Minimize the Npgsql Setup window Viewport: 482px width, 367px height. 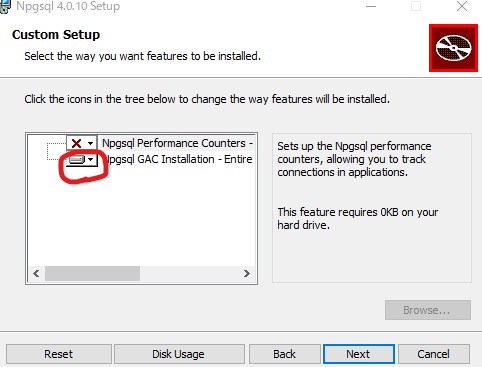click(371, 6)
